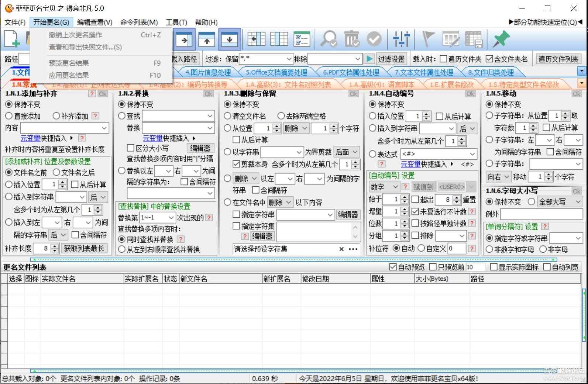Click the 获取列表最长 button
Screen dimensions: 588x384
pos(84,248)
